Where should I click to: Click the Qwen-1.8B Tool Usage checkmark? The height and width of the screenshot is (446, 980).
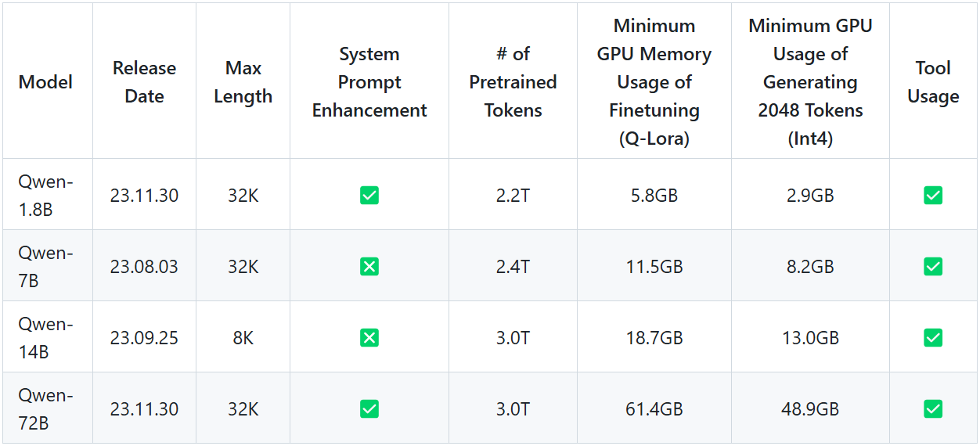(x=933, y=196)
